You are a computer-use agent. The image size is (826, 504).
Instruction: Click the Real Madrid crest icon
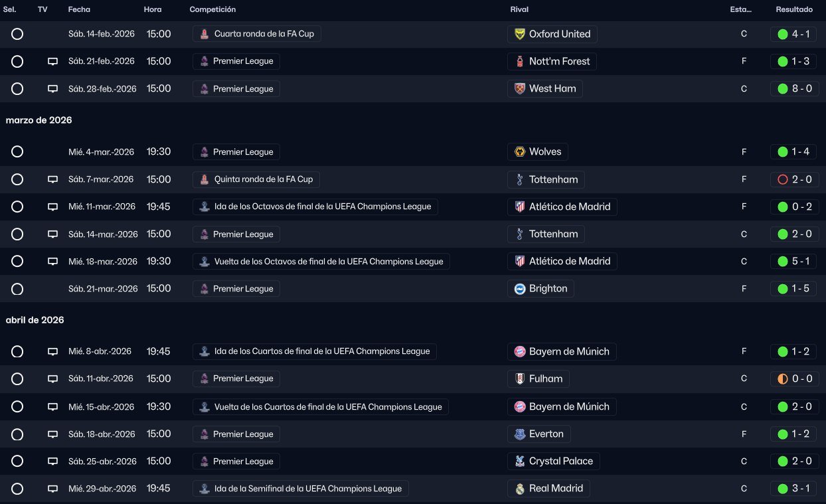[x=520, y=489]
